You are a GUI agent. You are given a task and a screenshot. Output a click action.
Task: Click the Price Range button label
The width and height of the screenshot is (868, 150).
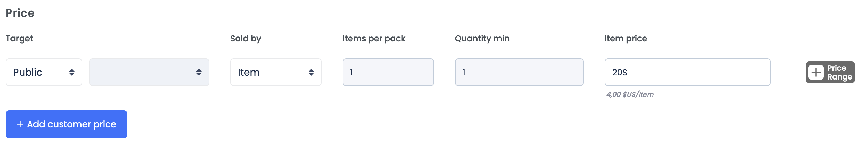pos(839,72)
